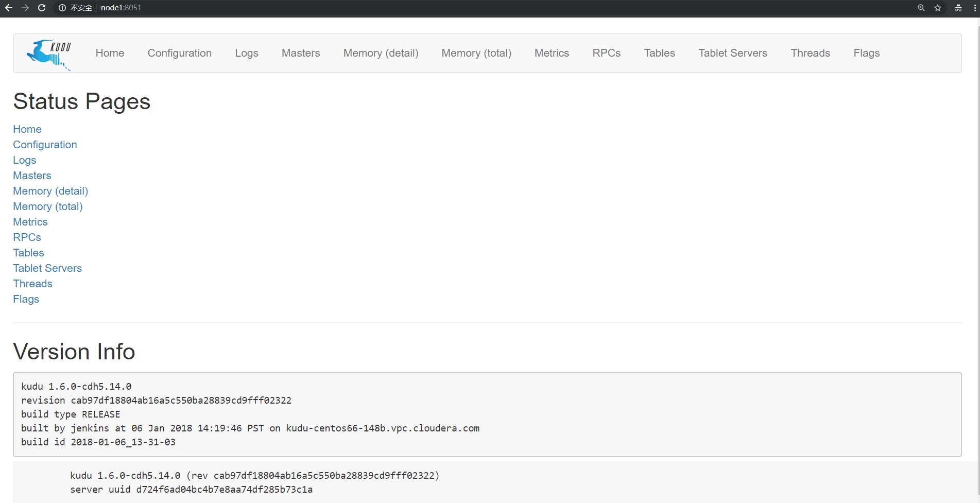Follow the Memory (detail) link under Status Pages
980x503 pixels.
(50, 191)
